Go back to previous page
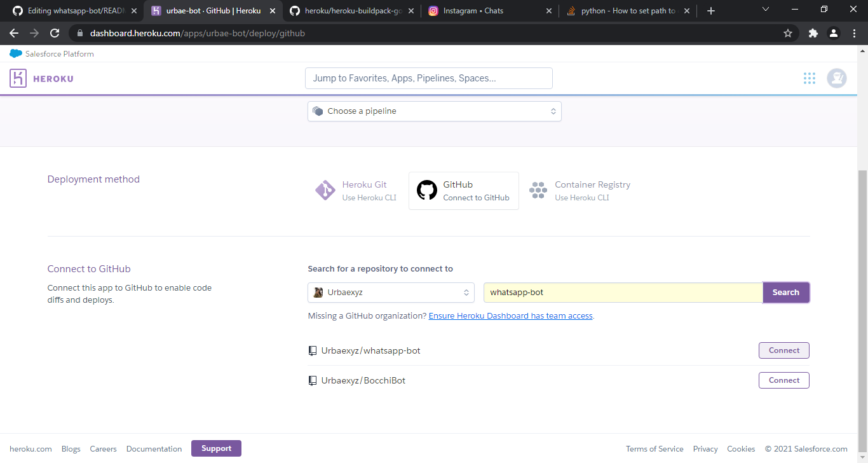This screenshot has height=463, width=868. [x=14, y=33]
